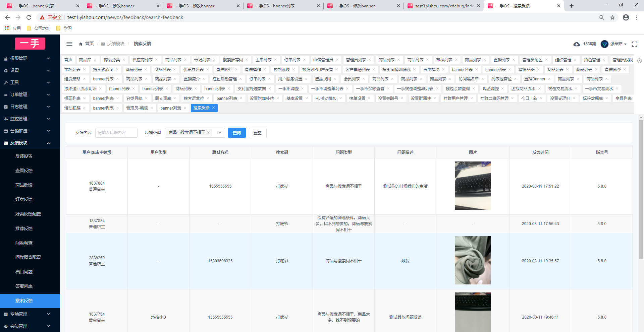The image size is (644, 332).
Task: Open green fabric thumbnail for 15803698325
Action: point(473,260)
